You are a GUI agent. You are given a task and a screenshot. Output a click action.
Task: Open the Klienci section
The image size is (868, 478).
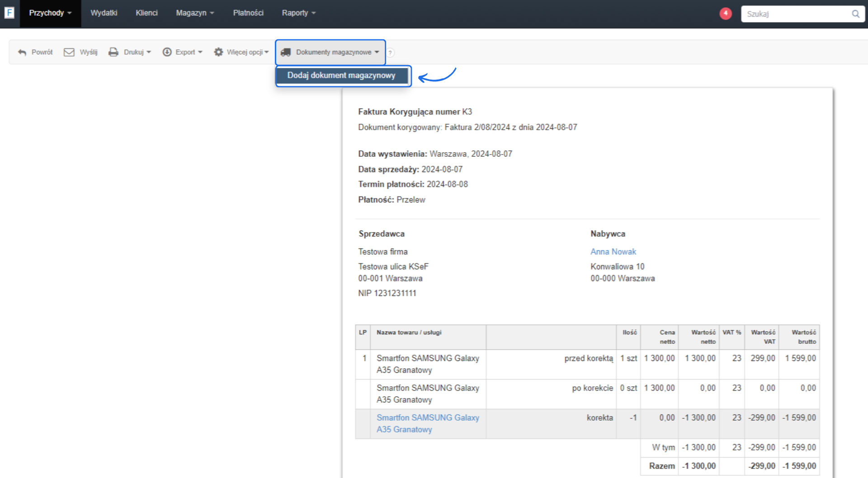click(146, 13)
